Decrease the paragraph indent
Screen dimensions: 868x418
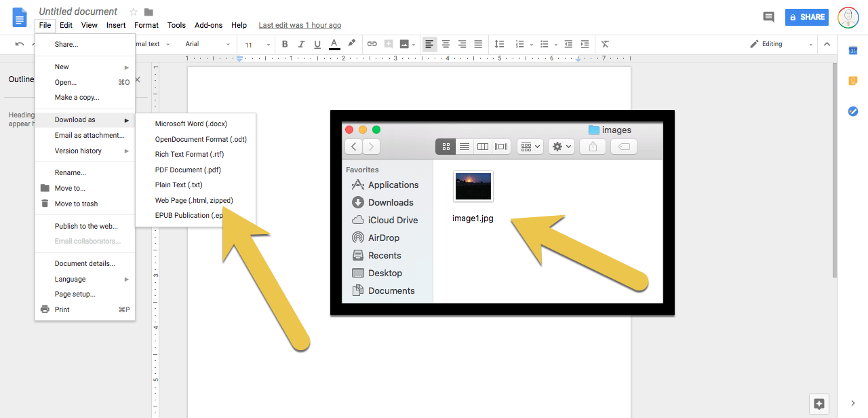click(568, 44)
